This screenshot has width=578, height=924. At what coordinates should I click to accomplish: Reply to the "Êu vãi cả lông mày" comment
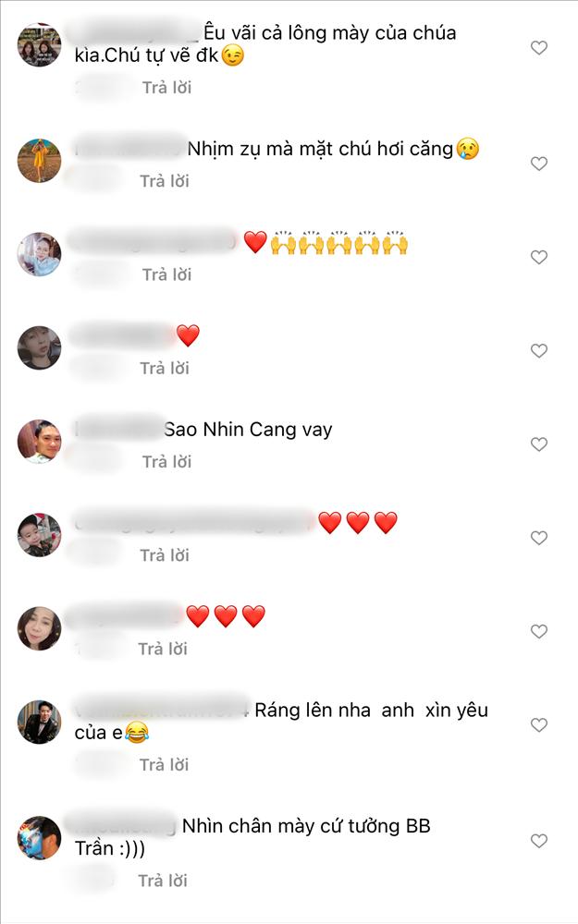(166, 88)
